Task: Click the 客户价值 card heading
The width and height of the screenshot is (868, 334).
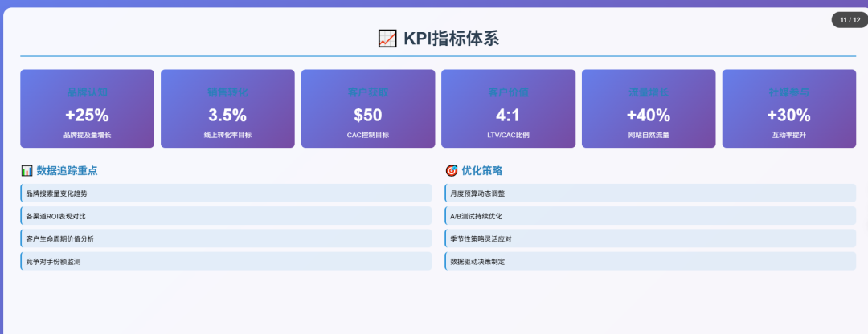Action: click(x=508, y=92)
